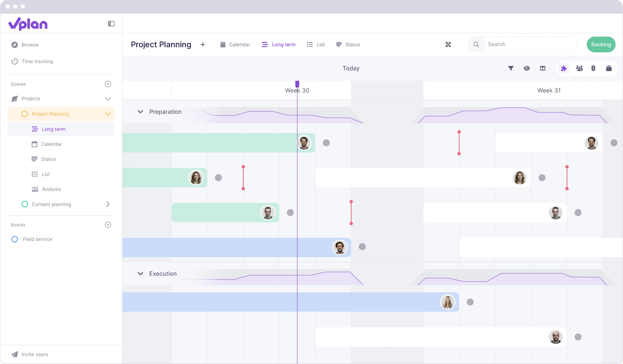The image size is (623, 364).
Task: Select the split panel view icon
Action: [x=543, y=68]
